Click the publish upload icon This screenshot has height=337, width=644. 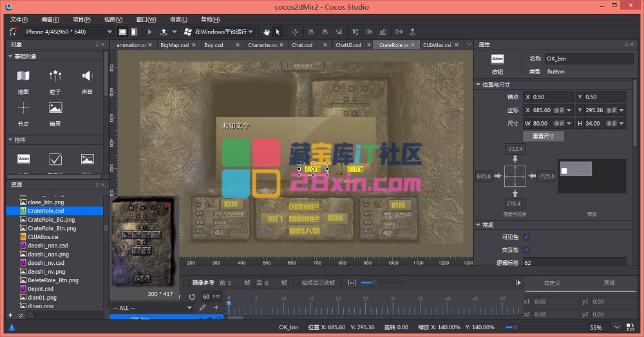(x=164, y=32)
